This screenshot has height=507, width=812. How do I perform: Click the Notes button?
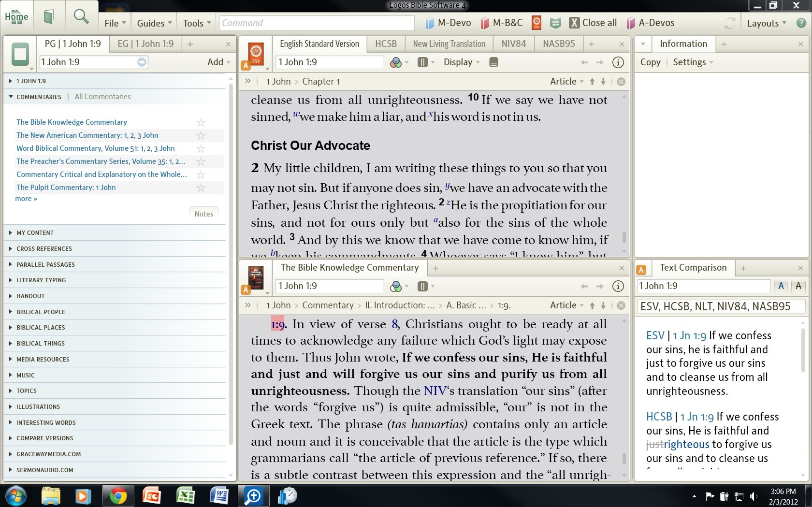(x=203, y=214)
